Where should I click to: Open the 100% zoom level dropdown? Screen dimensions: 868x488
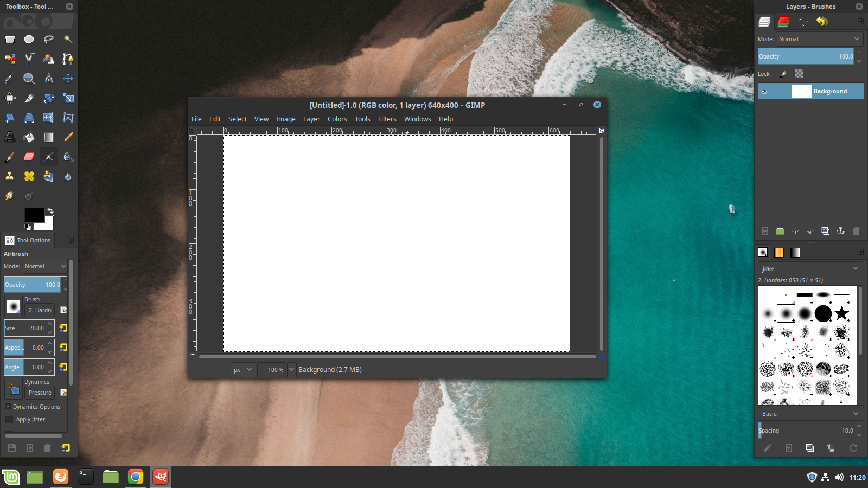point(291,370)
